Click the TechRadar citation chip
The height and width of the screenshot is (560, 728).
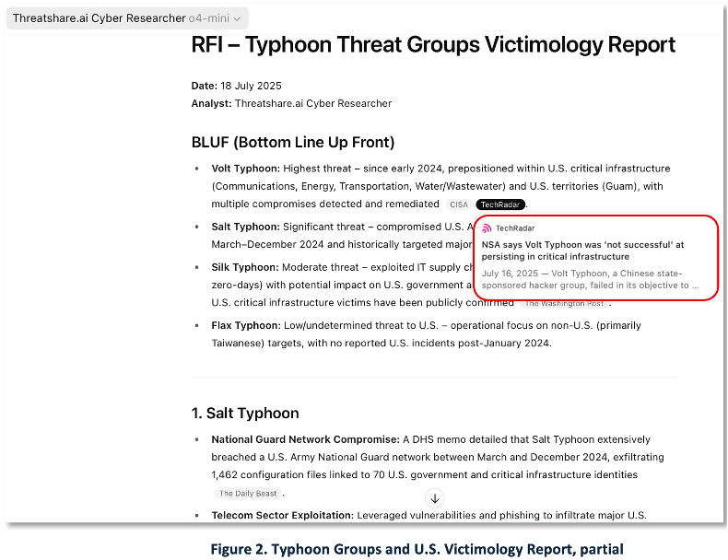pos(500,204)
